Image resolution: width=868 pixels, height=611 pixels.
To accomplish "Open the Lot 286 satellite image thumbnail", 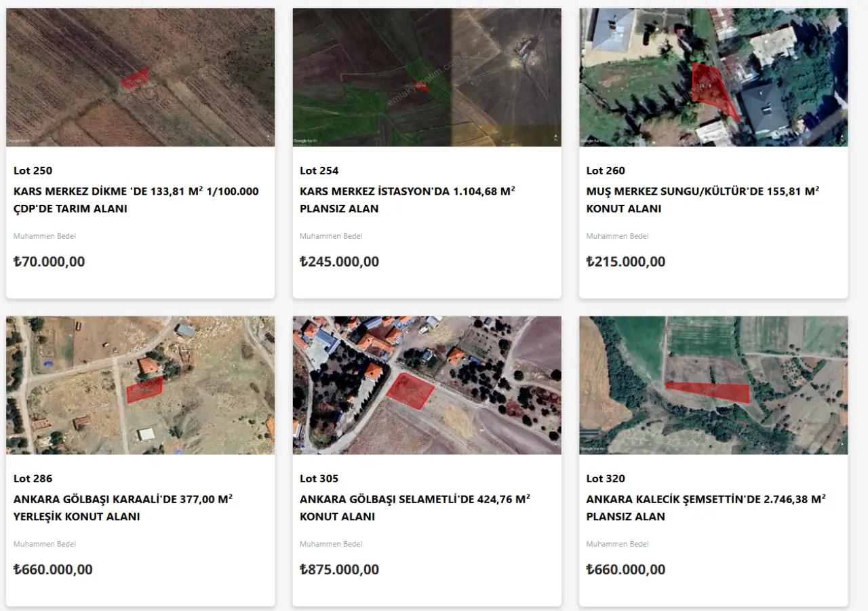I will coord(140,385).
